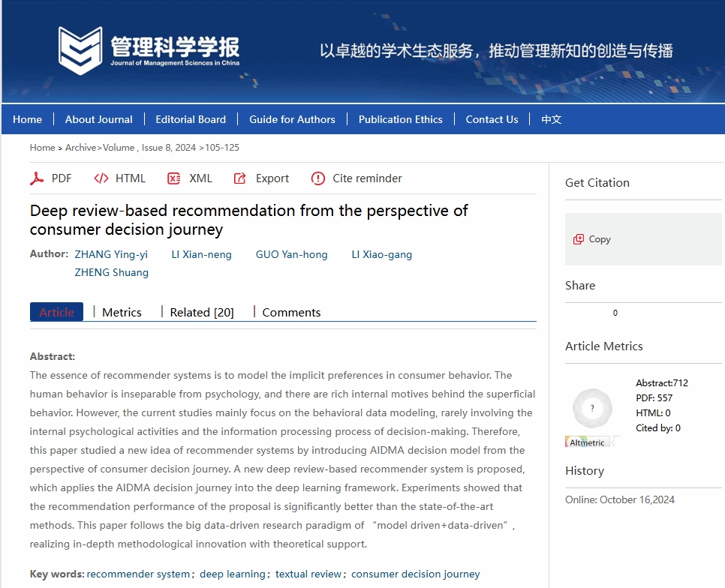Screen dimensions: 725x588
Task: Select the Comments tab
Action: (x=291, y=313)
